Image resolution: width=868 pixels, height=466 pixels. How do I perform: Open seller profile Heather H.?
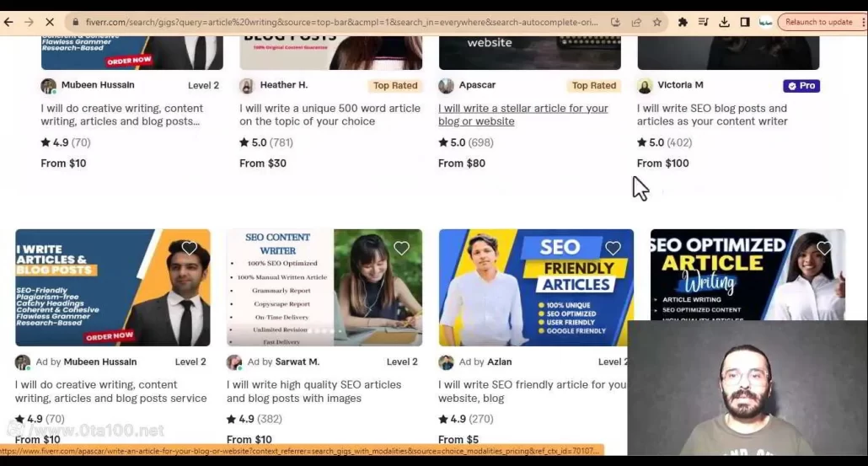click(x=284, y=85)
